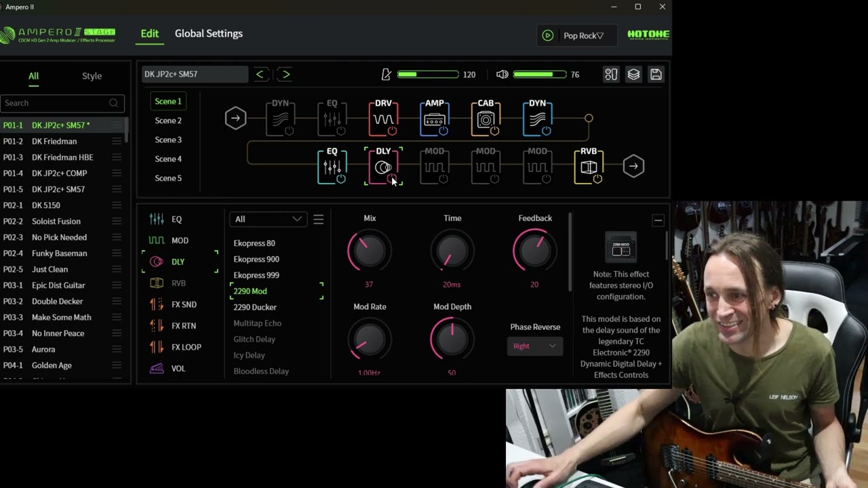This screenshot has height=488, width=868.
Task: Select the CAB effect block
Action: click(x=486, y=118)
